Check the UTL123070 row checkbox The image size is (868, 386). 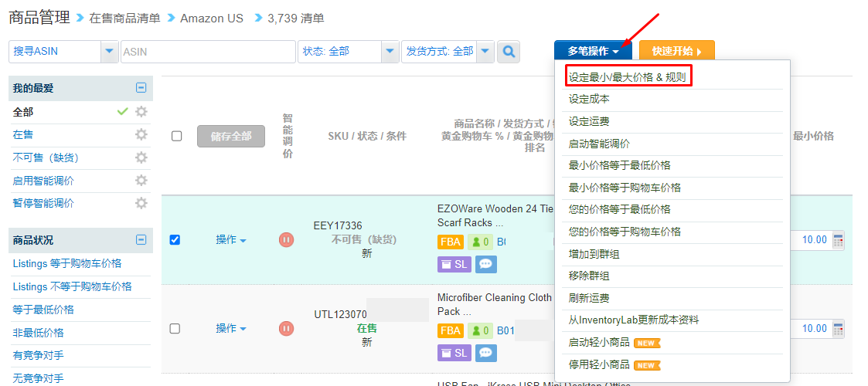(x=175, y=329)
